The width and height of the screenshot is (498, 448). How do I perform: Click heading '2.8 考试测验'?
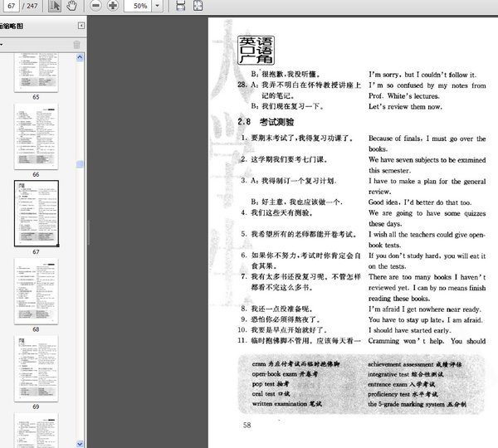tap(266, 122)
